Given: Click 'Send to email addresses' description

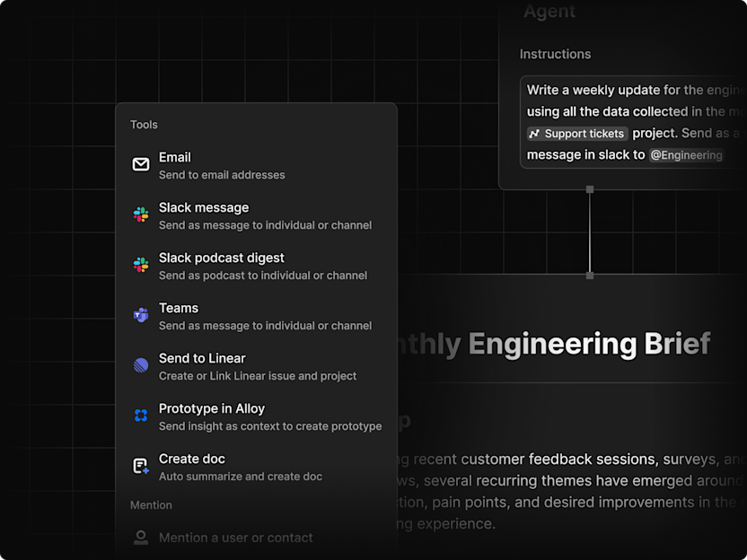Looking at the screenshot, I should [x=222, y=175].
